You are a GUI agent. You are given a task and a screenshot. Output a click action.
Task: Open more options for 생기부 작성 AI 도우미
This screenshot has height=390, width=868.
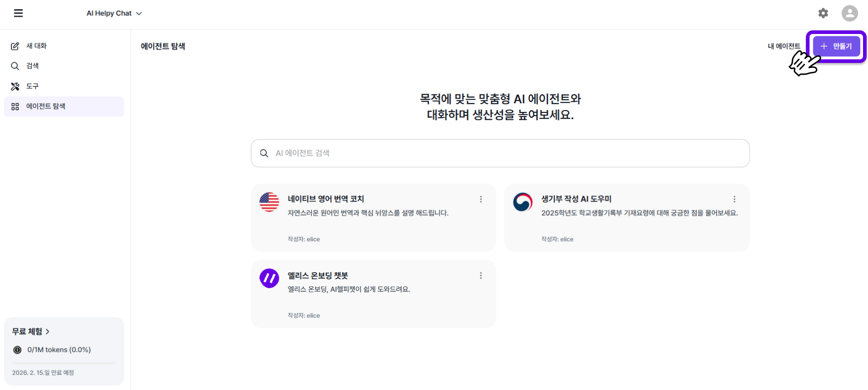(x=734, y=199)
